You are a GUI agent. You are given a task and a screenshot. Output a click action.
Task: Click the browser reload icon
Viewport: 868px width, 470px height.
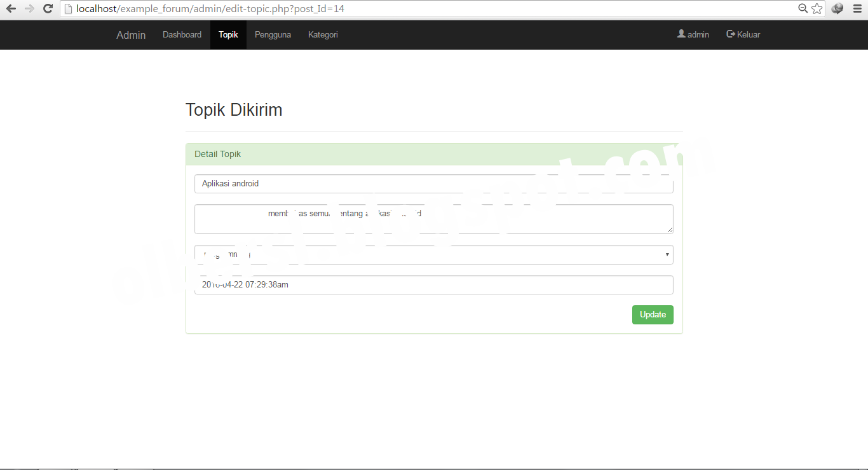point(48,8)
